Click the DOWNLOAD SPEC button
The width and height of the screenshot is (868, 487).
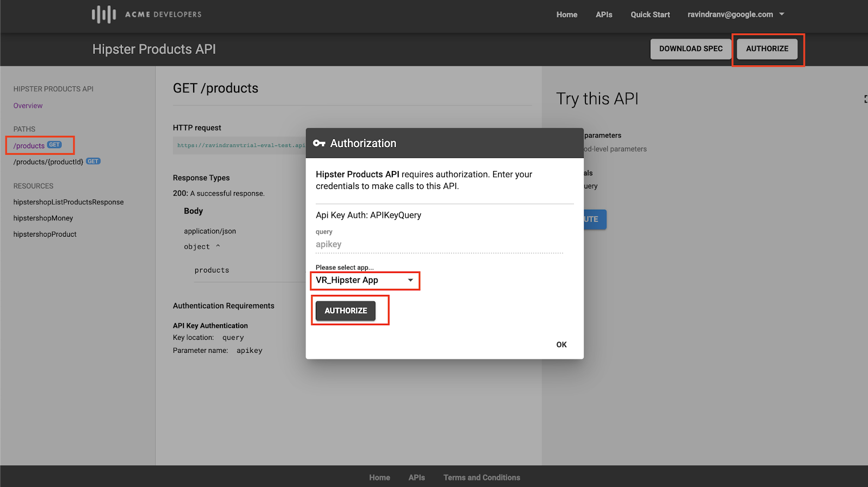pyautogui.click(x=691, y=49)
